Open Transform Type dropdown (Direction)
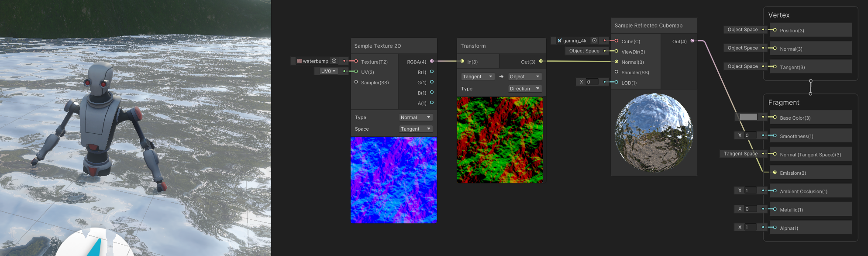 pyautogui.click(x=525, y=89)
